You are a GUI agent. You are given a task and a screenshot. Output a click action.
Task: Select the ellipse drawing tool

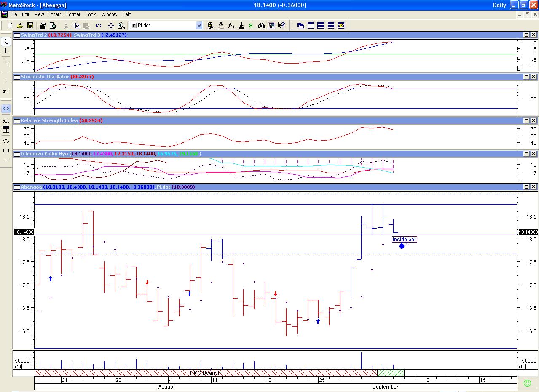click(x=6, y=141)
